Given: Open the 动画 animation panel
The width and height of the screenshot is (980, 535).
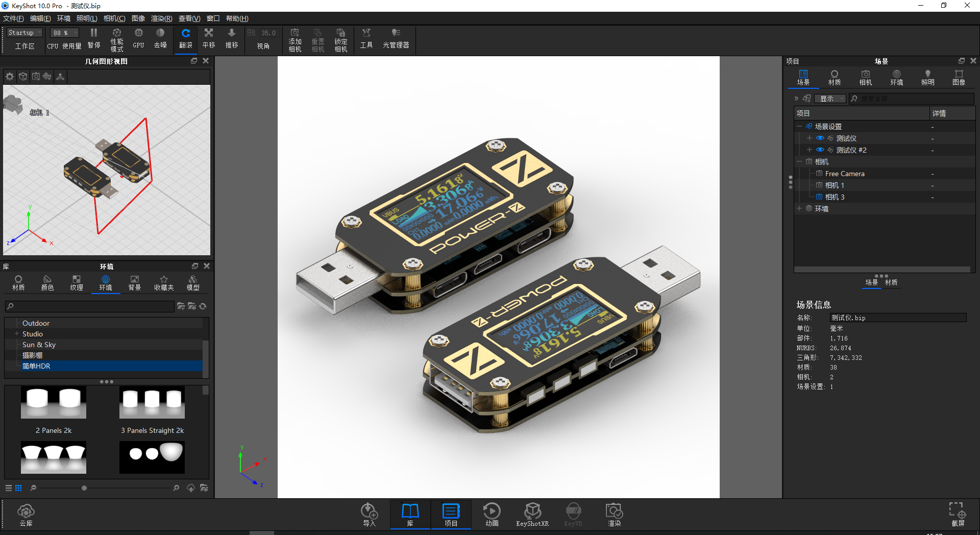Looking at the screenshot, I should click(x=492, y=514).
